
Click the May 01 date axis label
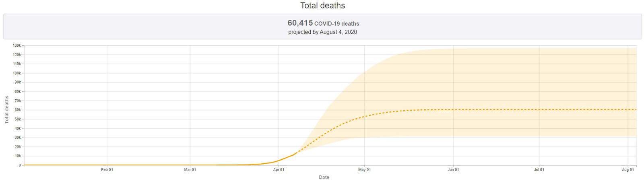click(x=365, y=170)
